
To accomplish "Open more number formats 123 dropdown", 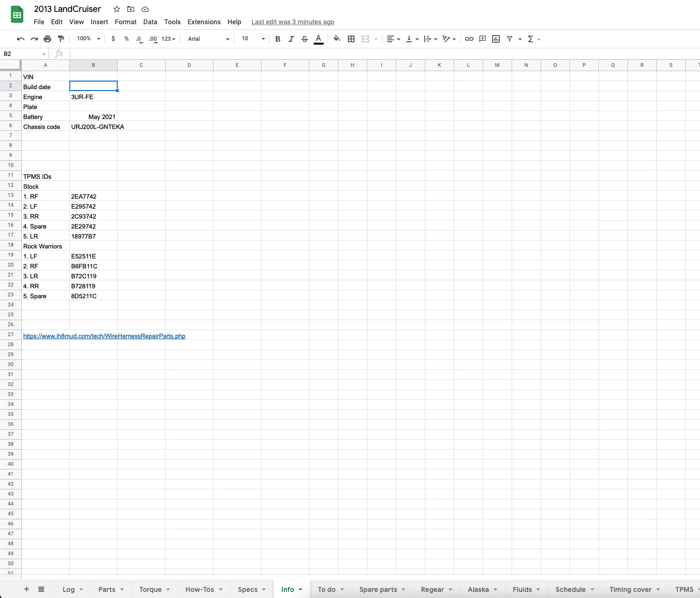I will point(168,39).
